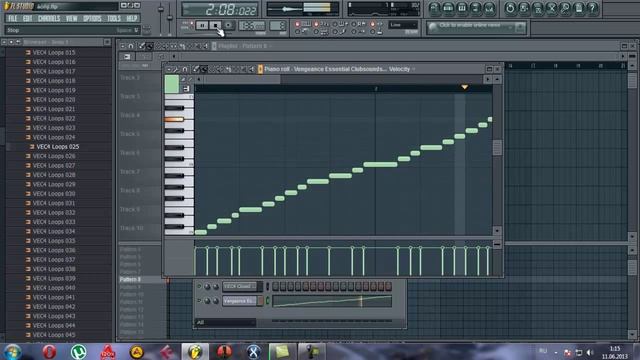Click the VEC4 Closed channel button
640x360 pixels.
(240, 287)
